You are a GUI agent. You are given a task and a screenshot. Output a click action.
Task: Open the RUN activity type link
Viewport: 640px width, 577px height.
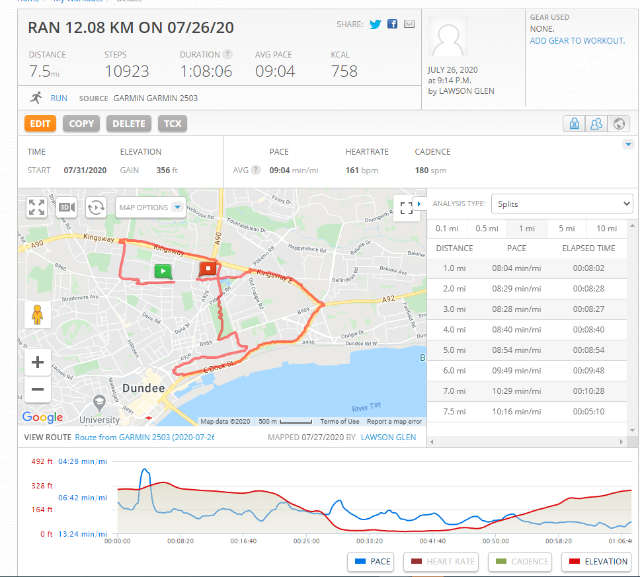click(59, 98)
